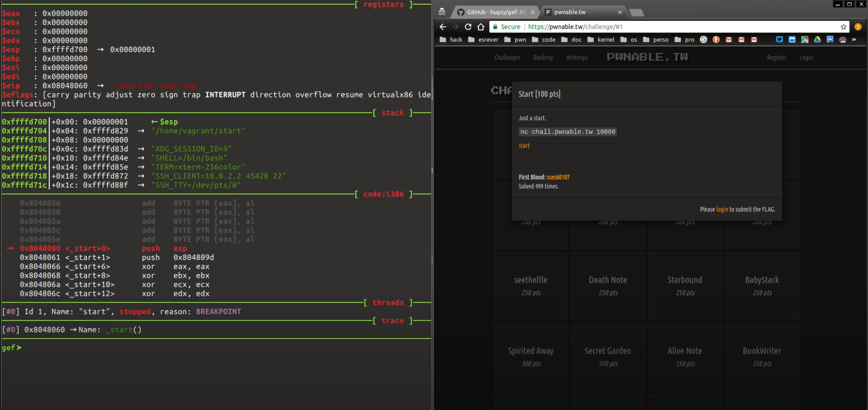
Task: Click the orange alert icon beside address bar
Action: point(858,27)
